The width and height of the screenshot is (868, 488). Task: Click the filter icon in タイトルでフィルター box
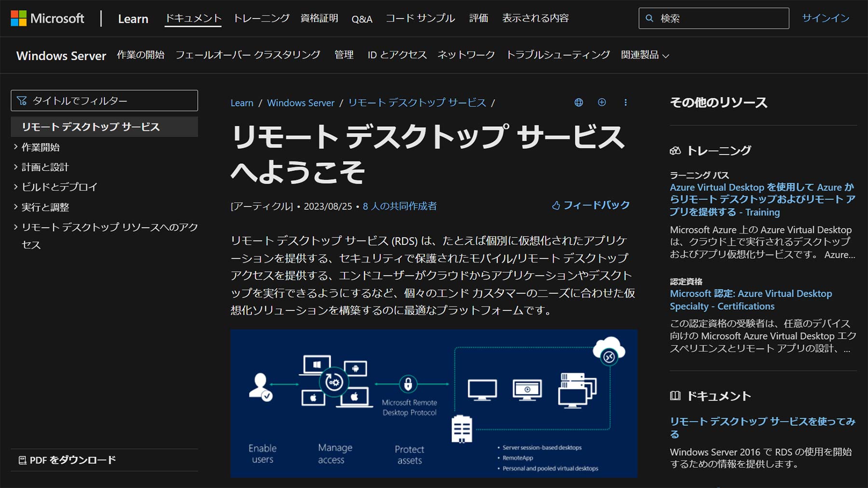point(22,101)
